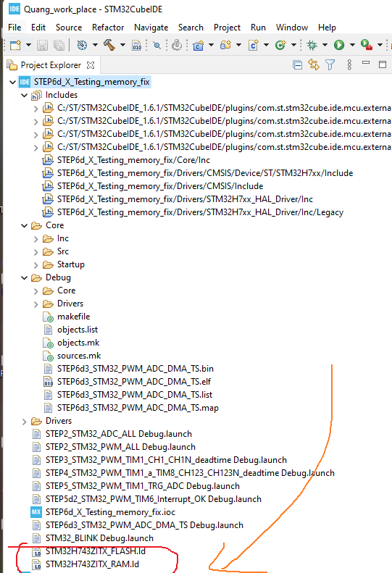392x573 pixels.
Task: Maximize the Project Explorer view
Action: pyautogui.click(x=383, y=64)
